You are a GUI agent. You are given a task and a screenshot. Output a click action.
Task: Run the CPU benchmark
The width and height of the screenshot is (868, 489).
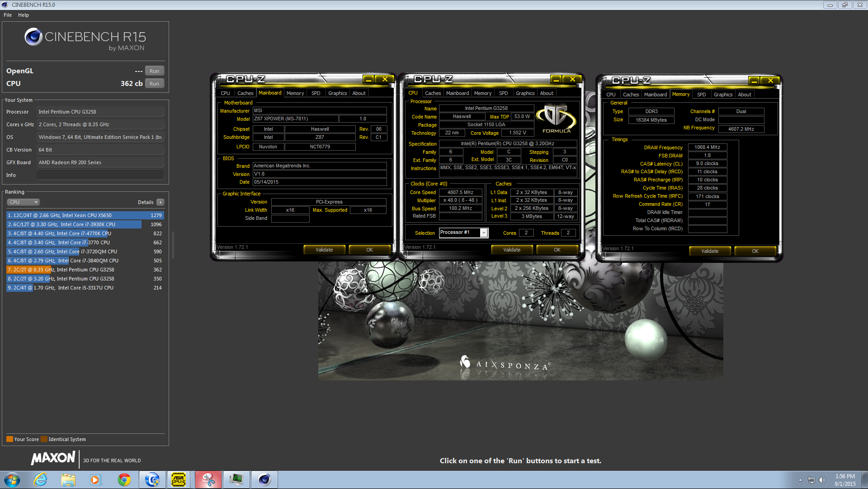155,84
